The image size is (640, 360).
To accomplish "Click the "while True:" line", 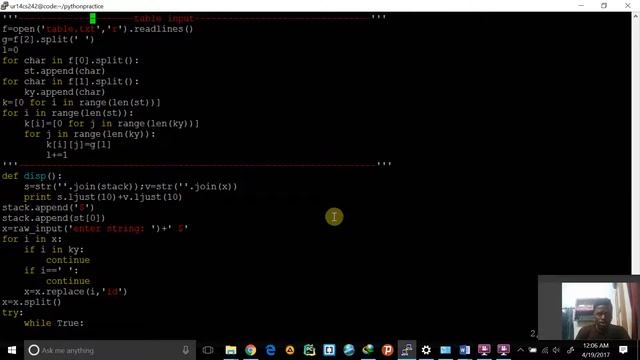I will click(x=54, y=323).
